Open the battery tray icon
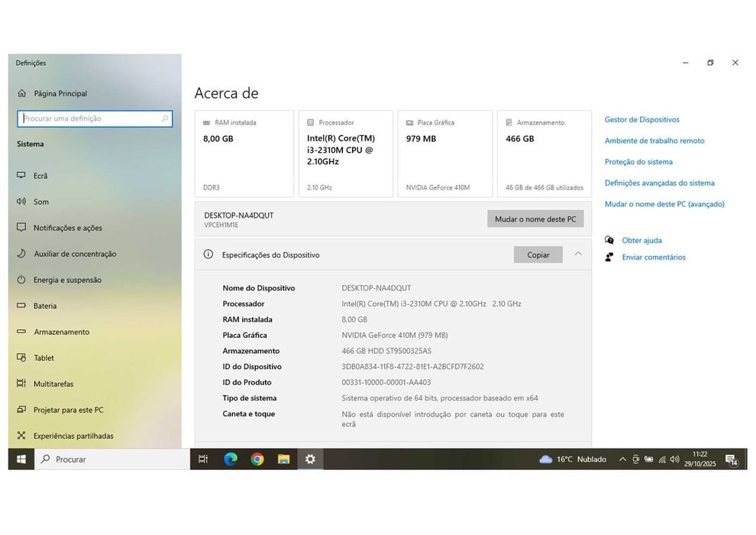This screenshot has height=535, width=756. [649, 459]
